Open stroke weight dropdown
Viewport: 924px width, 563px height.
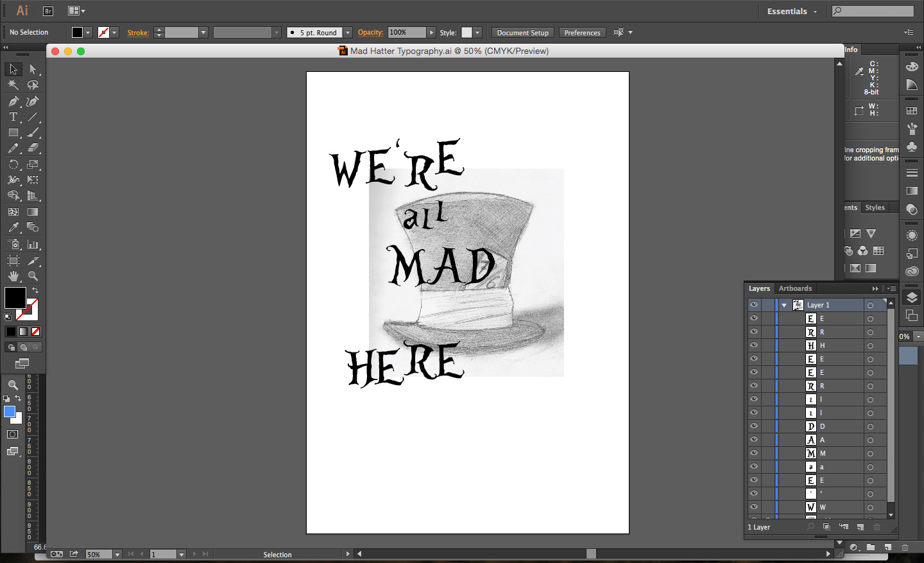click(x=203, y=33)
